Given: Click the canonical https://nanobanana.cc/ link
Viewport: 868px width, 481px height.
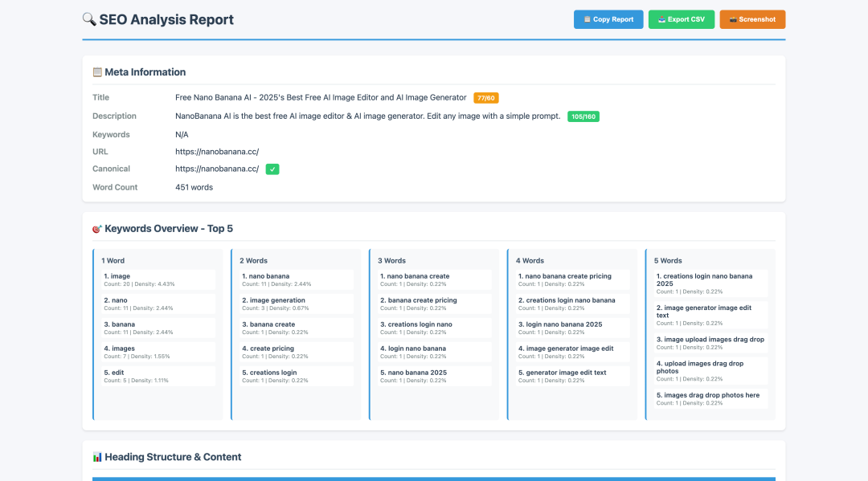Looking at the screenshot, I should (217, 169).
